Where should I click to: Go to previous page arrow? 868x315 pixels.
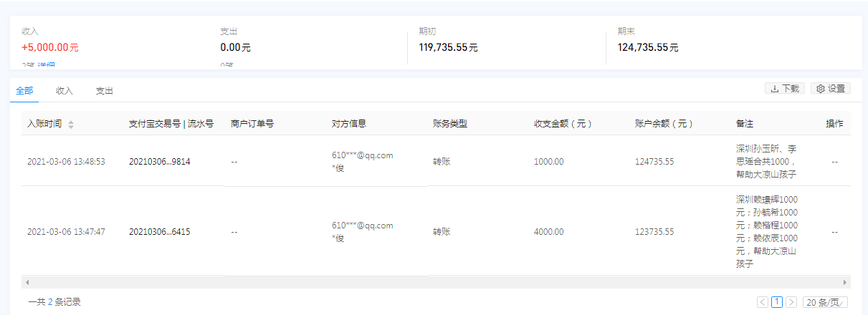(x=763, y=302)
